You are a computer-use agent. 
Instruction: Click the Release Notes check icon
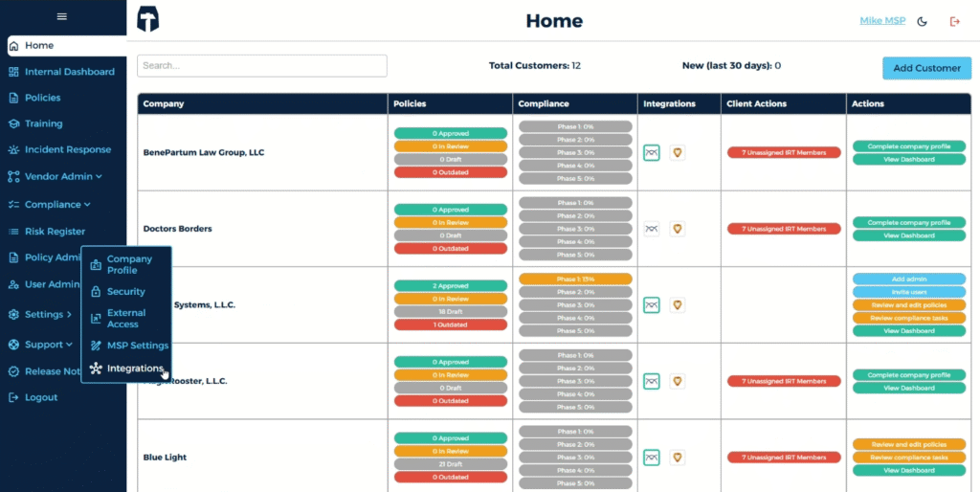13,371
